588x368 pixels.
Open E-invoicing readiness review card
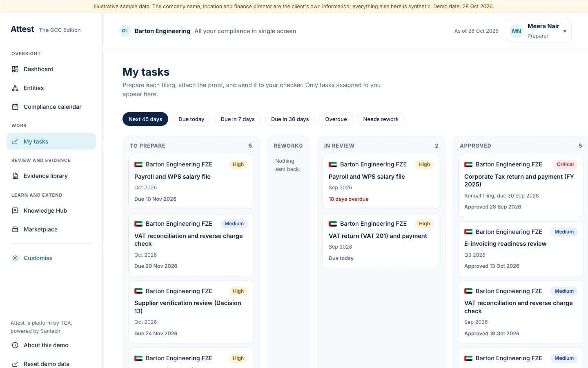pos(521,249)
